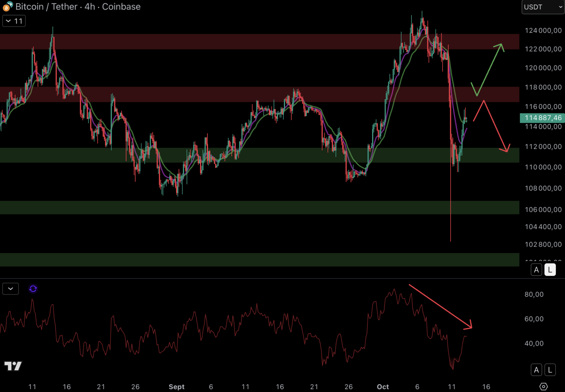Open the TradingView logo

[13, 366]
